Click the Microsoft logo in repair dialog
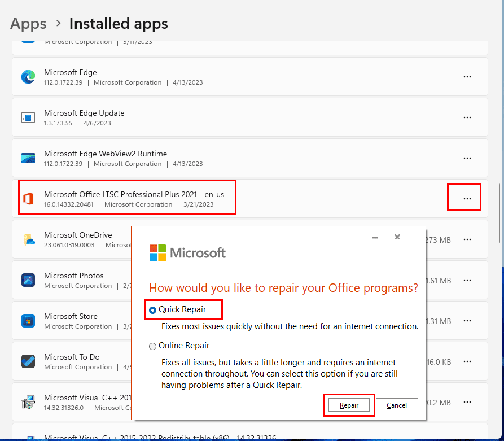504x441 pixels. (x=187, y=253)
